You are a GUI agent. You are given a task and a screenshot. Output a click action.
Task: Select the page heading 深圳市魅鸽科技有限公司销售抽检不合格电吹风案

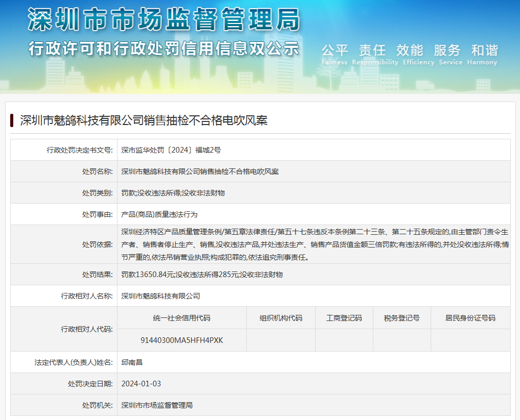pos(144,120)
